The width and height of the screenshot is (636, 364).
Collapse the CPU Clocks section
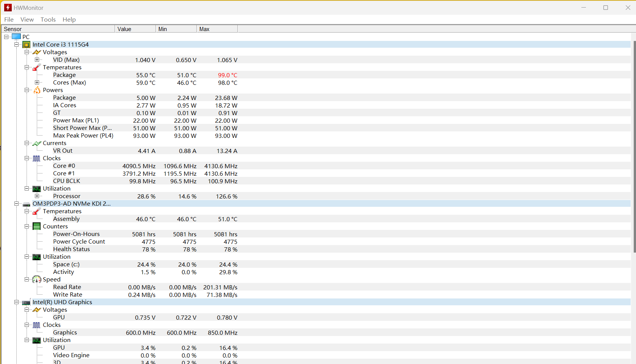click(27, 158)
